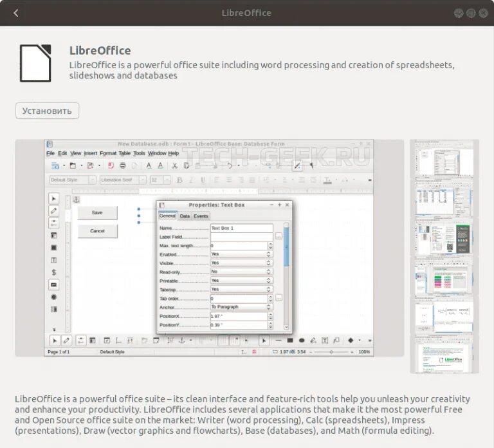Click the Установить install button
The height and width of the screenshot is (448, 494).
pyautogui.click(x=47, y=111)
